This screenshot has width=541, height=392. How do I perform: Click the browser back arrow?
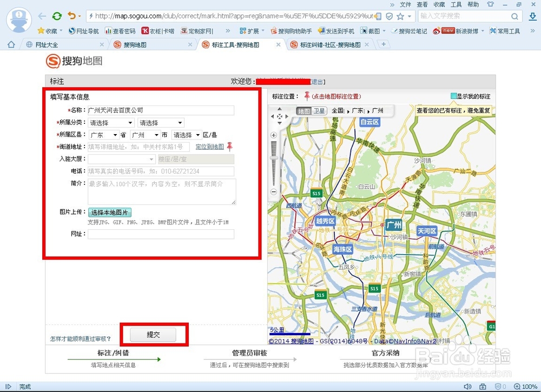coord(42,16)
